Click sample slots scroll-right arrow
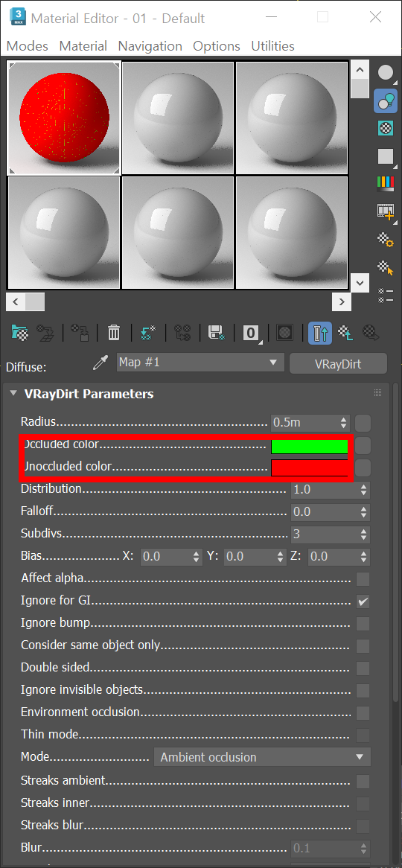 [342, 302]
